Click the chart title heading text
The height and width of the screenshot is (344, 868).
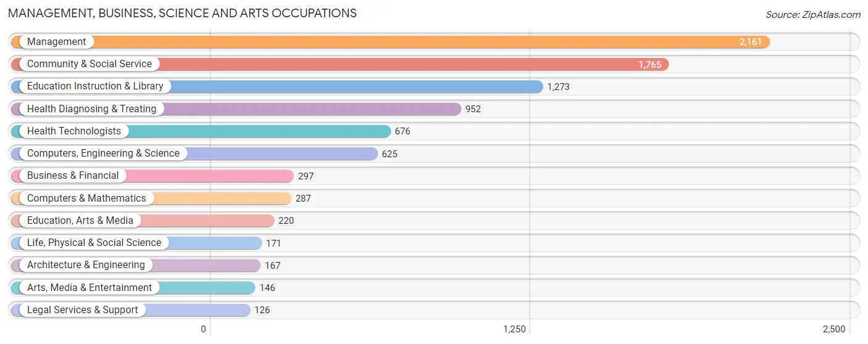(182, 13)
